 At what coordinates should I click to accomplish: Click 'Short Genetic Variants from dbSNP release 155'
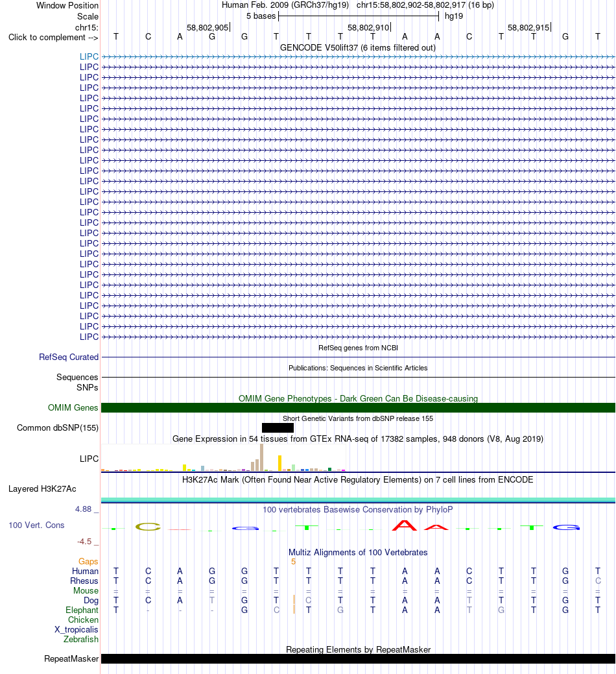tap(358, 418)
